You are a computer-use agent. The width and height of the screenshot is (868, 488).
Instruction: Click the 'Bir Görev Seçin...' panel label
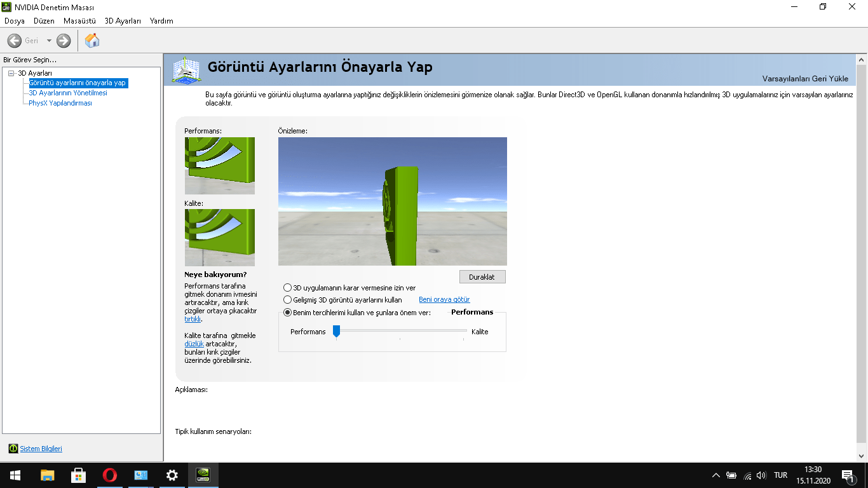pyautogui.click(x=30, y=60)
